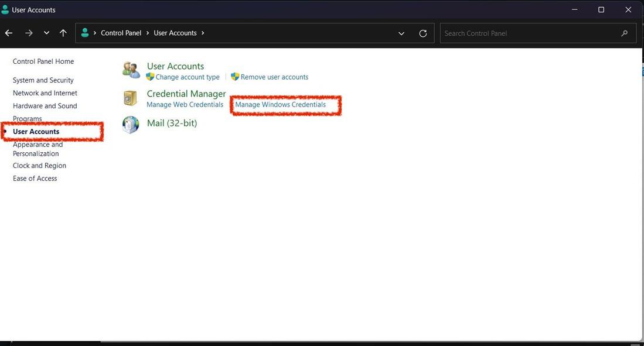Open System and Security category
The width and height of the screenshot is (644, 346).
(x=43, y=80)
